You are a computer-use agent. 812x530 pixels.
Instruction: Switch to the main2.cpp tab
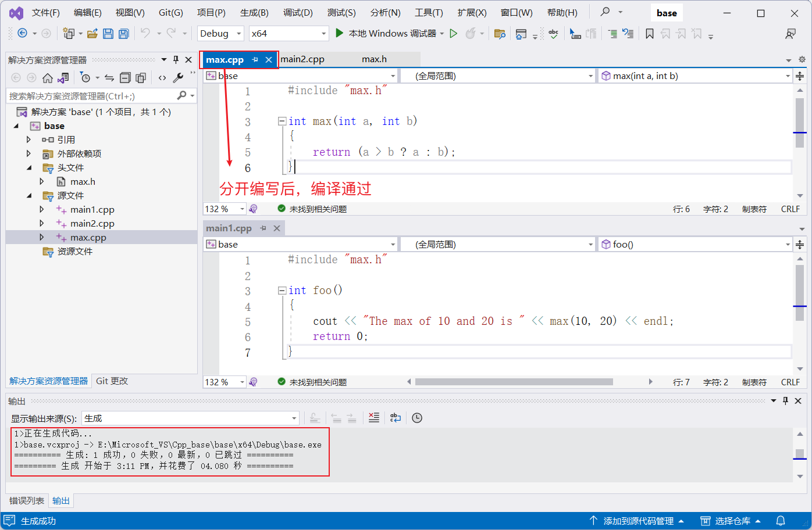(x=302, y=59)
